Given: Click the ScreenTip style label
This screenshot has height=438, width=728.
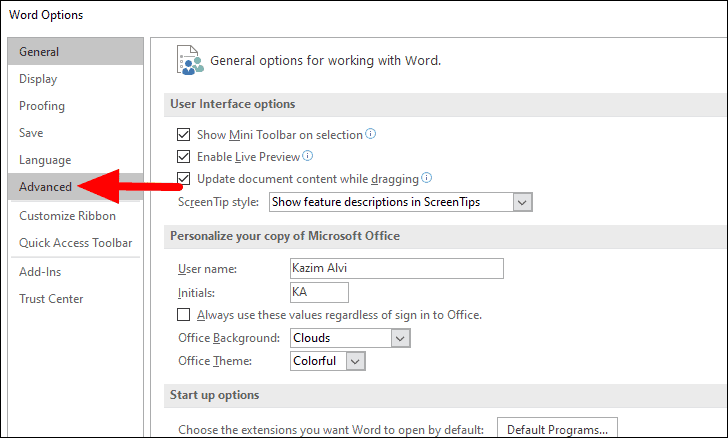Looking at the screenshot, I should 219,203.
